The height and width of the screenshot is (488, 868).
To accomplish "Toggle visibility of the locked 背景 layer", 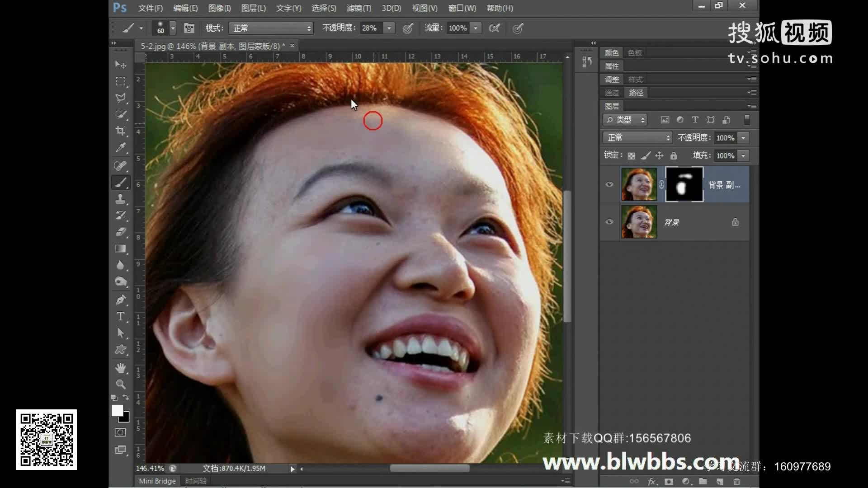I will tap(609, 222).
